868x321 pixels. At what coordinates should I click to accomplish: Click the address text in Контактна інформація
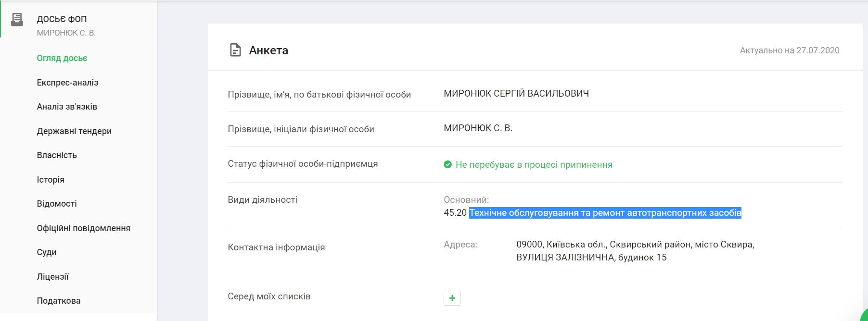pyautogui.click(x=635, y=251)
